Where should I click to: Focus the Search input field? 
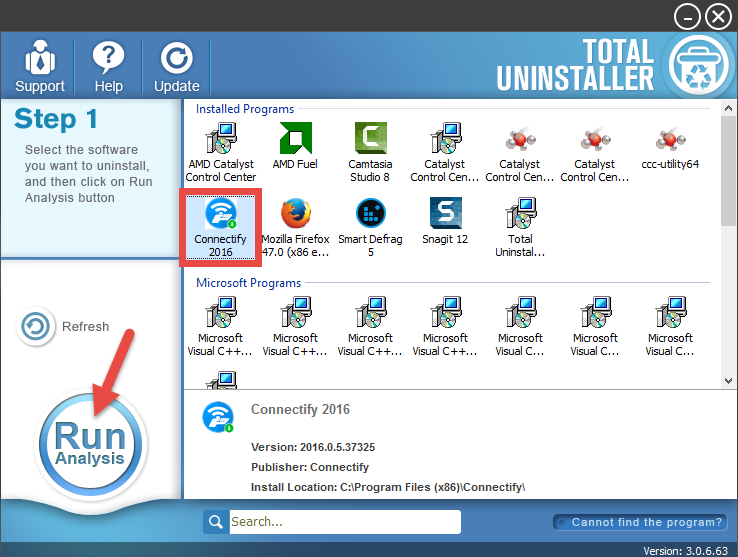[x=345, y=522]
